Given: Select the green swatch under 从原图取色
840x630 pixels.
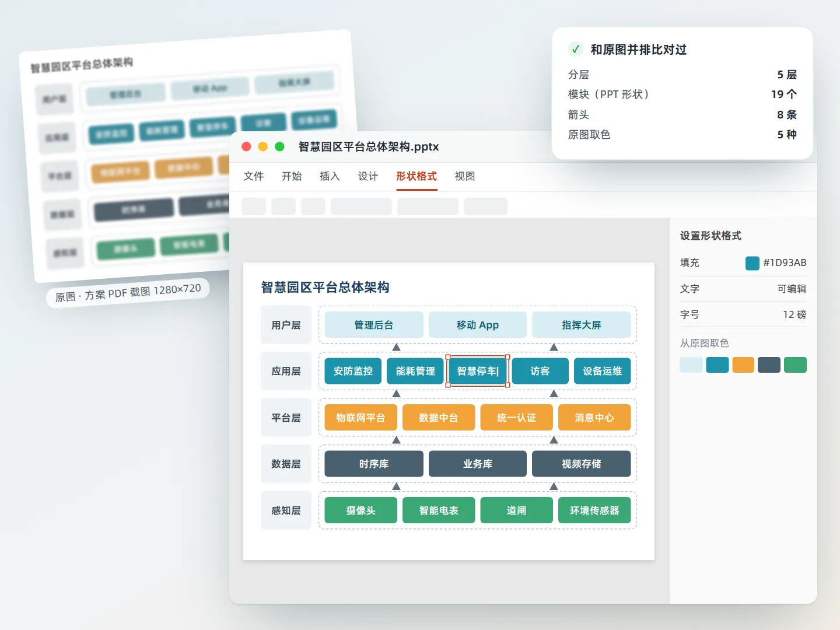Looking at the screenshot, I should 795,365.
